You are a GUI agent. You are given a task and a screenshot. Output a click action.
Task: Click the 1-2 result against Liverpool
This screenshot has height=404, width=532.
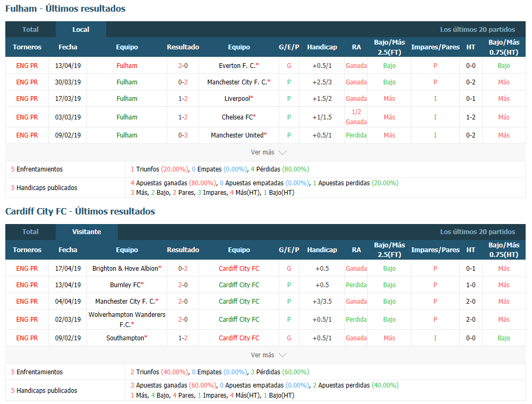[x=183, y=98]
